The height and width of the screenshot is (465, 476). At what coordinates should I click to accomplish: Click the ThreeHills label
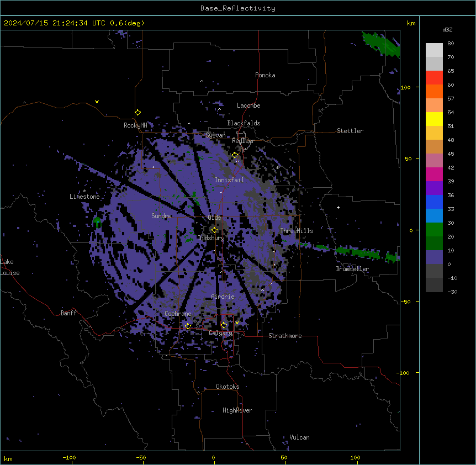(x=297, y=231)
